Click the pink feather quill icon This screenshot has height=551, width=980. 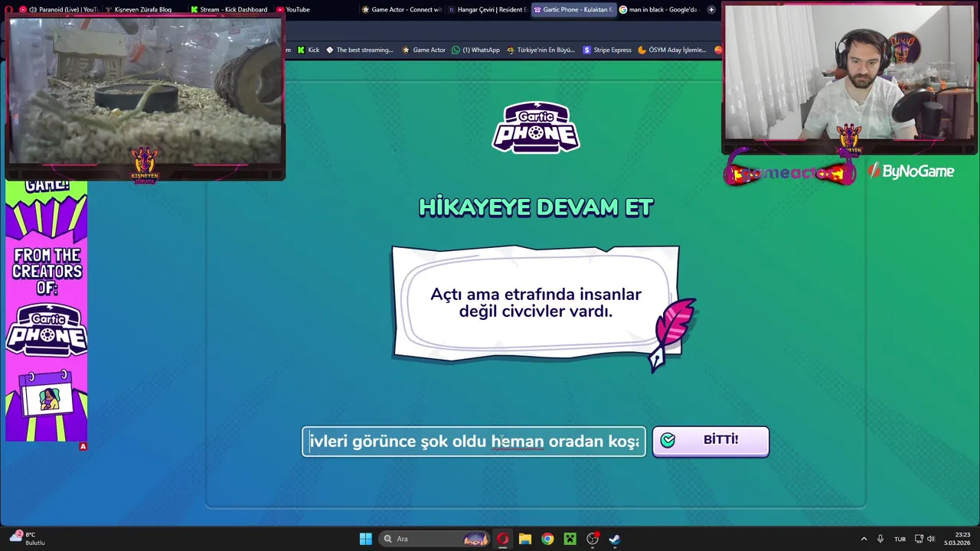674,334
